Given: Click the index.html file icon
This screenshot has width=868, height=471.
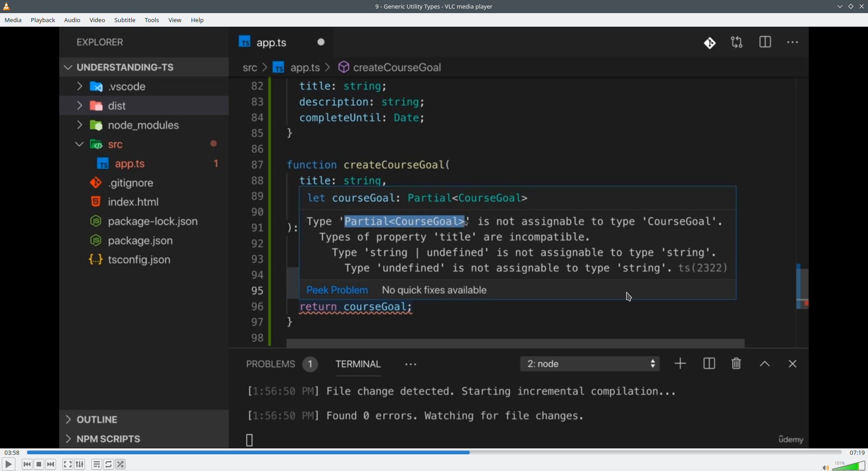Looking at the screenshot, I should coord(96,202).
